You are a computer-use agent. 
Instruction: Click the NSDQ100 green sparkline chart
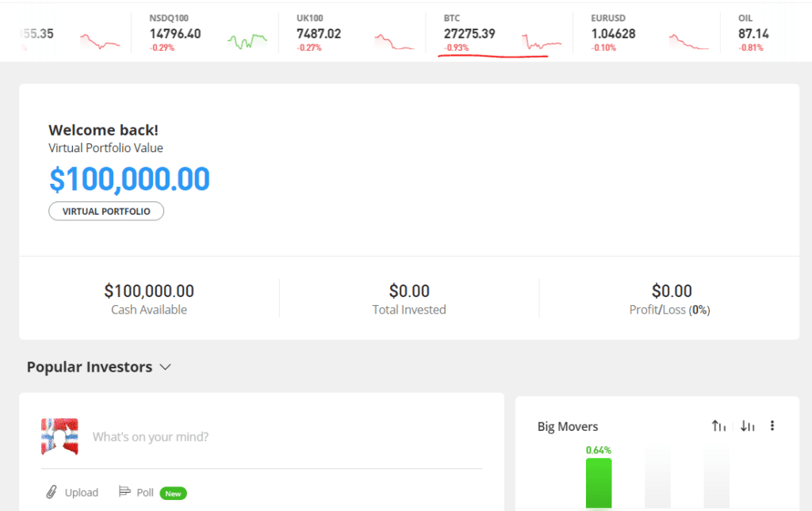[247, 41]
